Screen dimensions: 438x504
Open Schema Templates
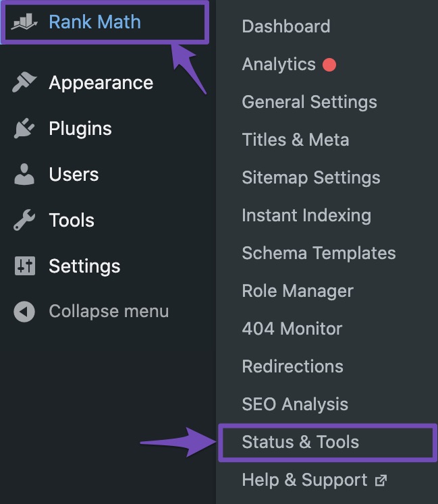pos(319,253)
